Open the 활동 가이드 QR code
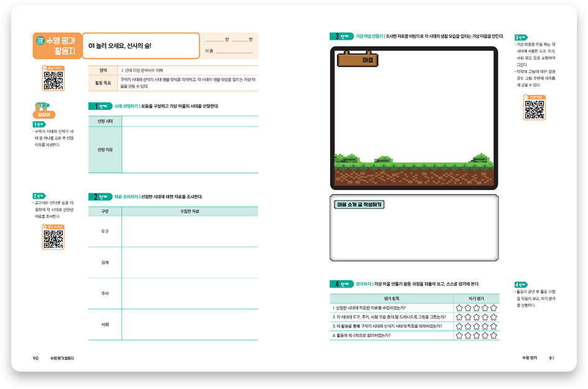Image resolution: width=588 pixels, height=389 pixels. (x=53, y=78)
